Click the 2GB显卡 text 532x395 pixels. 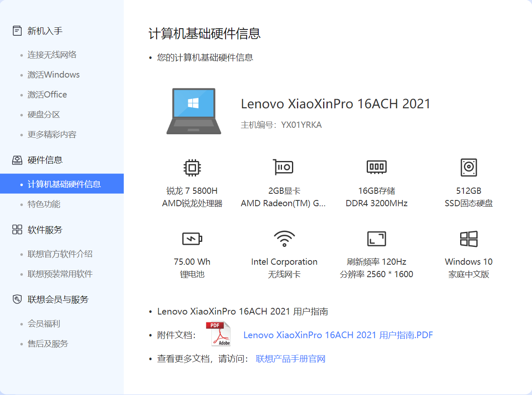[284, 191]
